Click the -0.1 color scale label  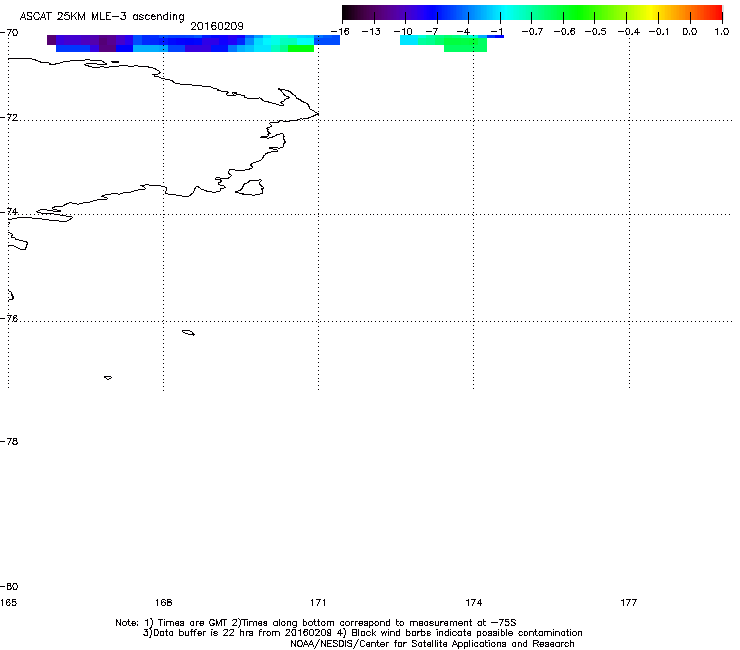(659, 32)
